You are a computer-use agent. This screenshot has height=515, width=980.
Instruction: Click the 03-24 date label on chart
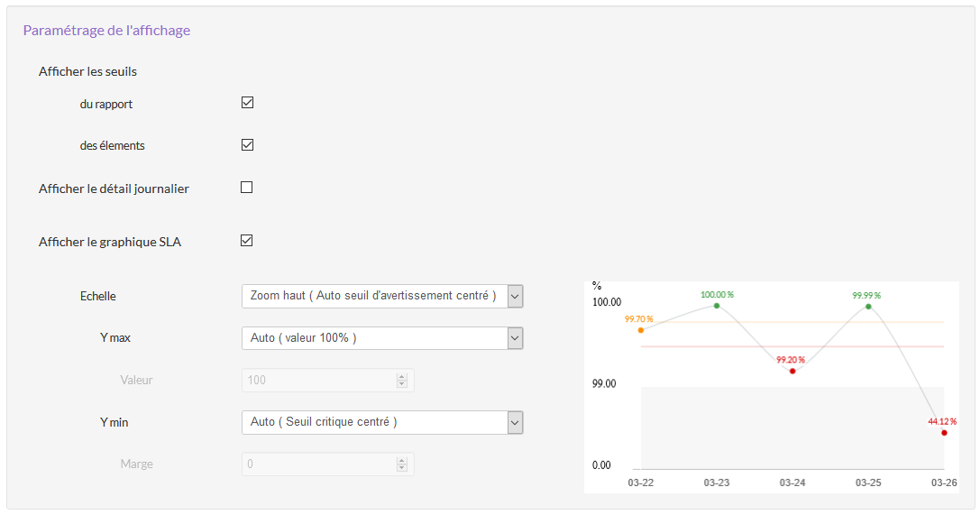(792, 483)
